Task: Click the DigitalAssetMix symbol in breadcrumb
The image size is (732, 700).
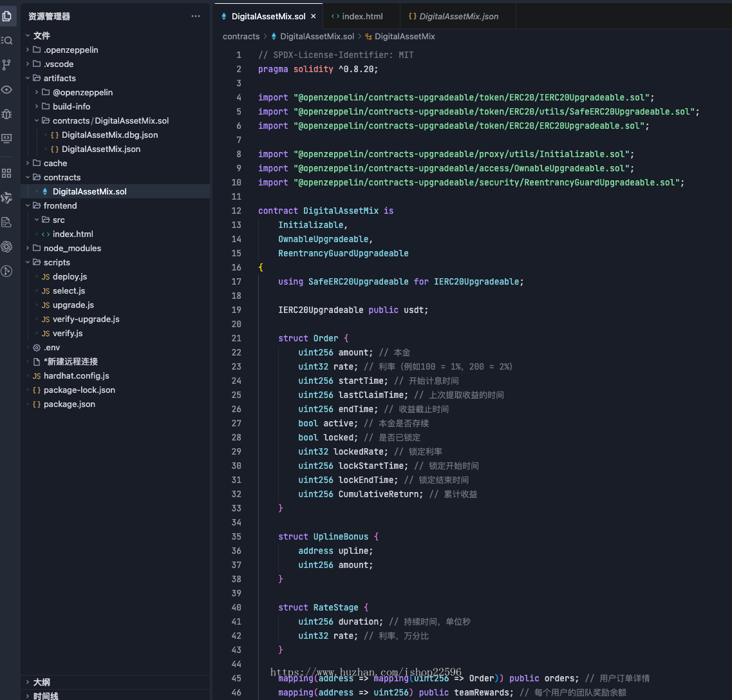Action: coord(404,37)
